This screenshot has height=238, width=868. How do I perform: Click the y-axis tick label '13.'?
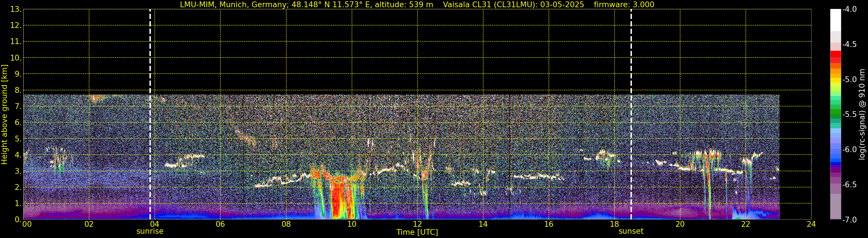click(x=16, y=10)
